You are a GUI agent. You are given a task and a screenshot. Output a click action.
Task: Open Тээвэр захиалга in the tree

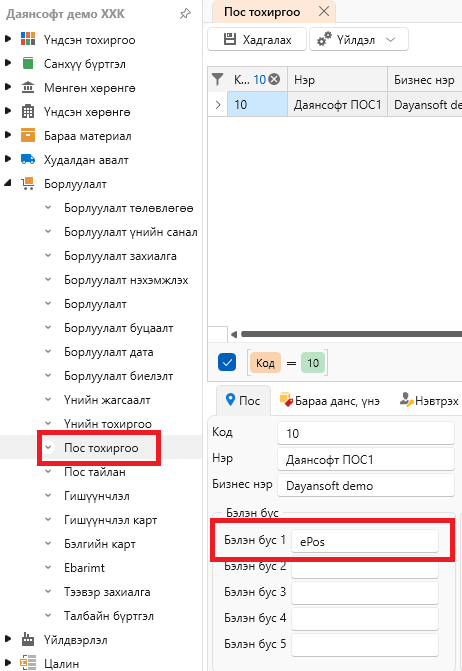(107, 592)
